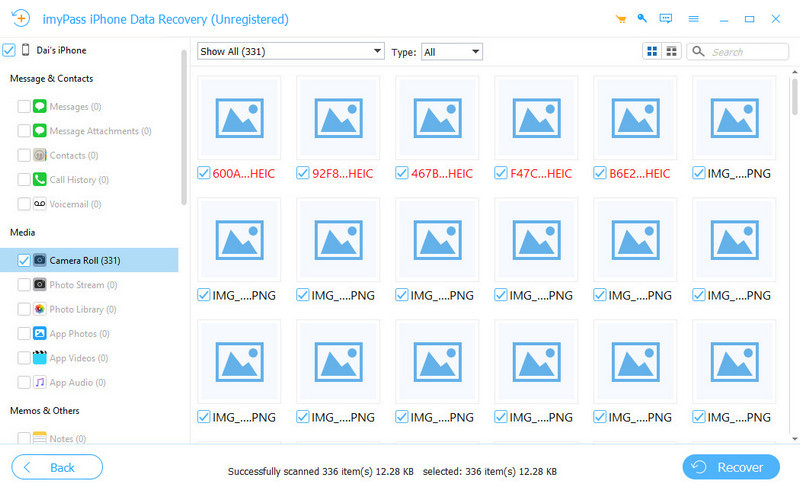Click the Recover button
This screenshot has height=491, width=800.
(731, 467)
